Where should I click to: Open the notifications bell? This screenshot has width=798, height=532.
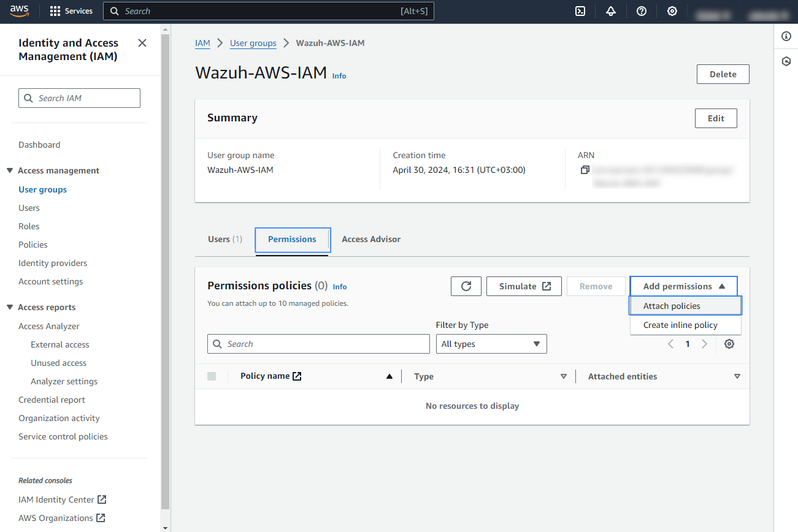click(x=610, y=11)
